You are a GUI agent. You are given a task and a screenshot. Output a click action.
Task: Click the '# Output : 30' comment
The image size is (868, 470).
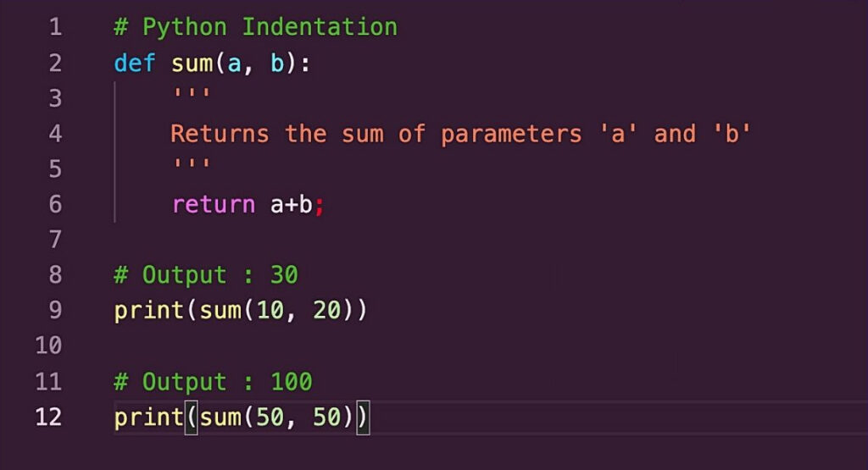[206, 275]
